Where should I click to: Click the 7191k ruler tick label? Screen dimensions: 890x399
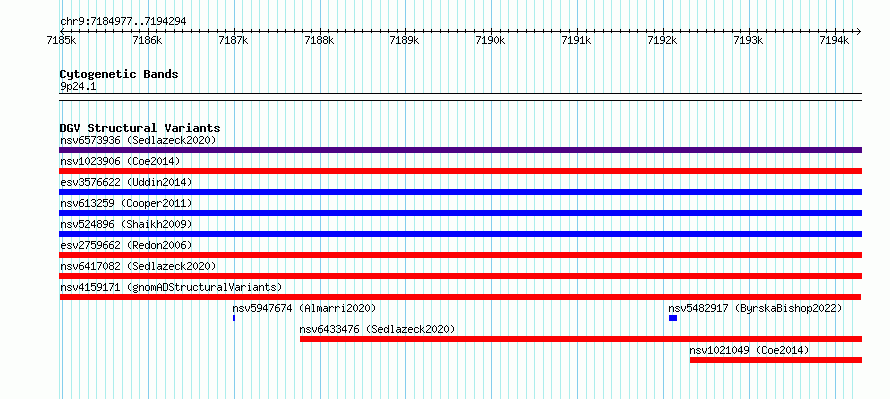click(x=576, y=40)
